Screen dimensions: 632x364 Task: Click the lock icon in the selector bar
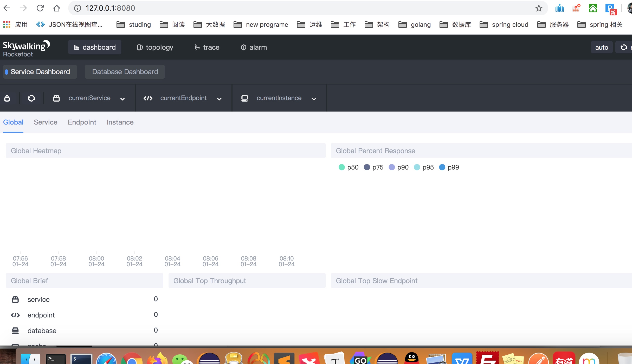pyautogui.click(x=7, y=98)
